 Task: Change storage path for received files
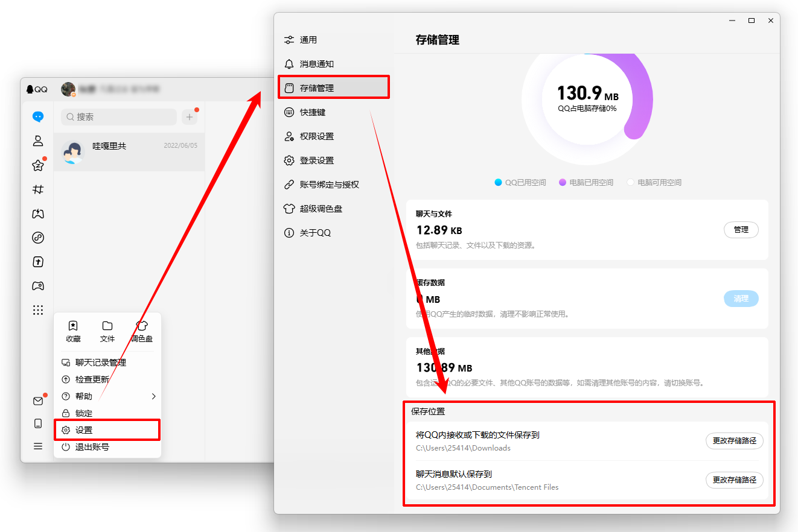click(735, 441)
